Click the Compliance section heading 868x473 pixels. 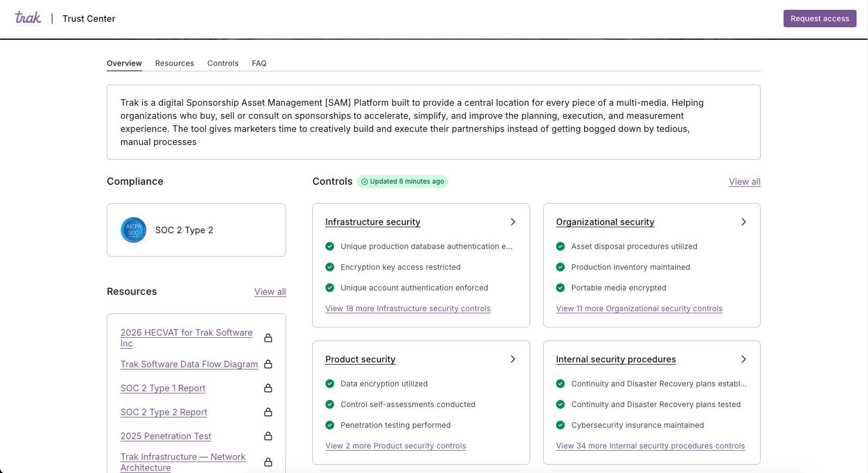[x=135, y=181]
